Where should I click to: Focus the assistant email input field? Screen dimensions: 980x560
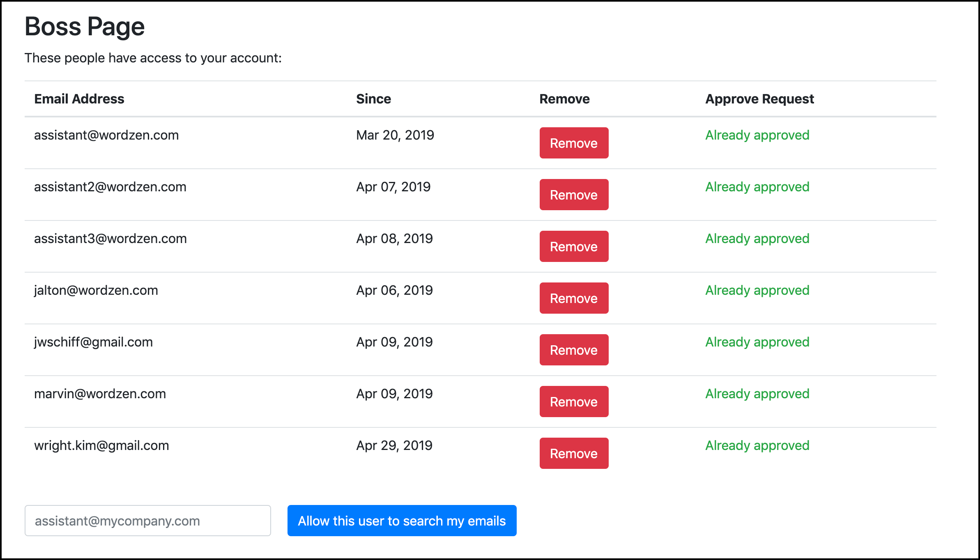tap(148, 521)
